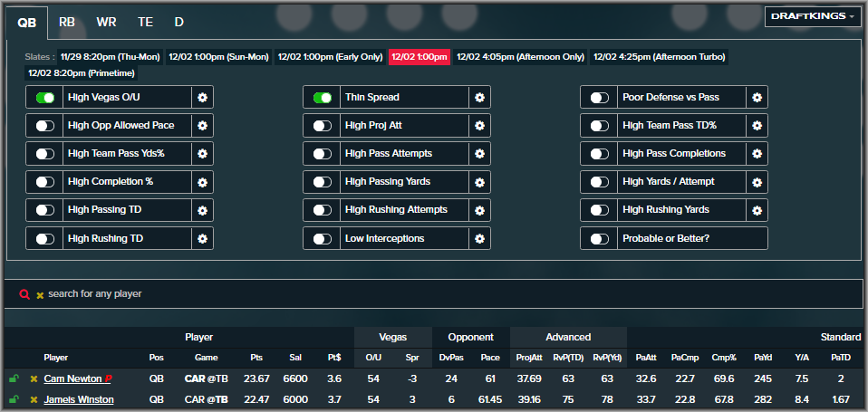Click the search for any player field
Viewport: 868px width, 412px height.
(x=434, y=293)
